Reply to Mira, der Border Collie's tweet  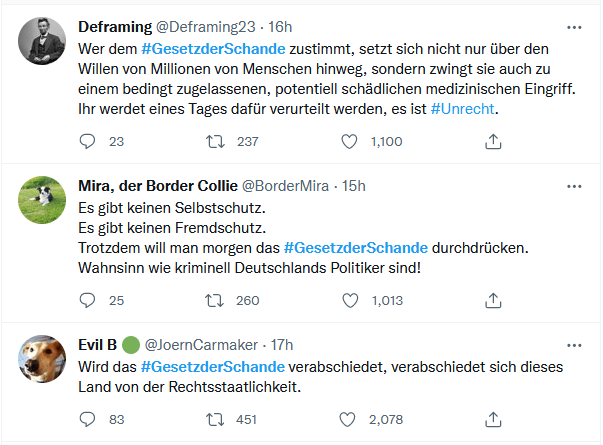tap(87, 300)
